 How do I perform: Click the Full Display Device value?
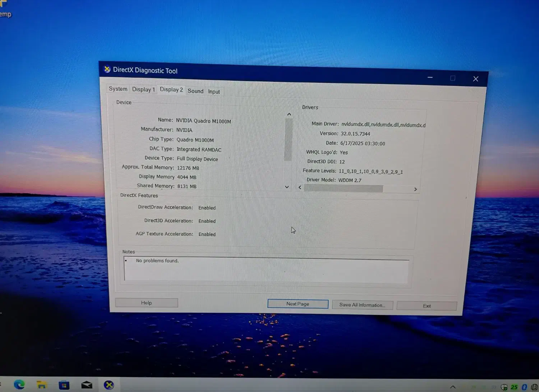coord(197,159)
